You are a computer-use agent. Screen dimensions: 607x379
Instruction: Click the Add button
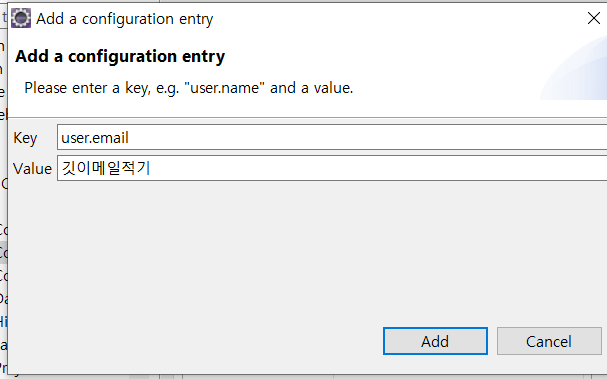point(435,341)
